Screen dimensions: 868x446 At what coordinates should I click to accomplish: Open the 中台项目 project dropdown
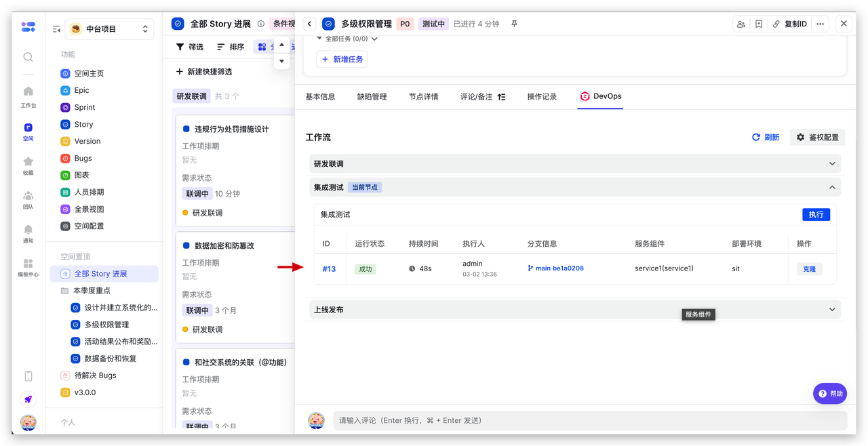(x=110, y=29)
